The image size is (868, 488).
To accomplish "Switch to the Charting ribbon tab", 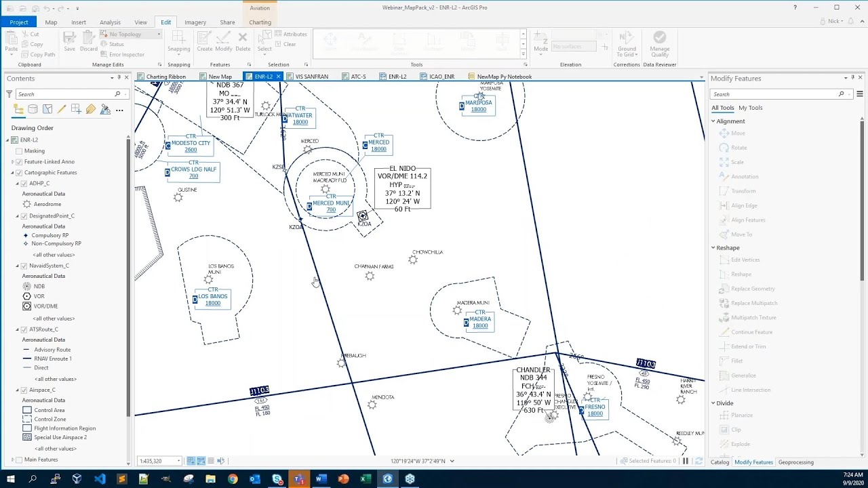I will click(x=260, y=22).
